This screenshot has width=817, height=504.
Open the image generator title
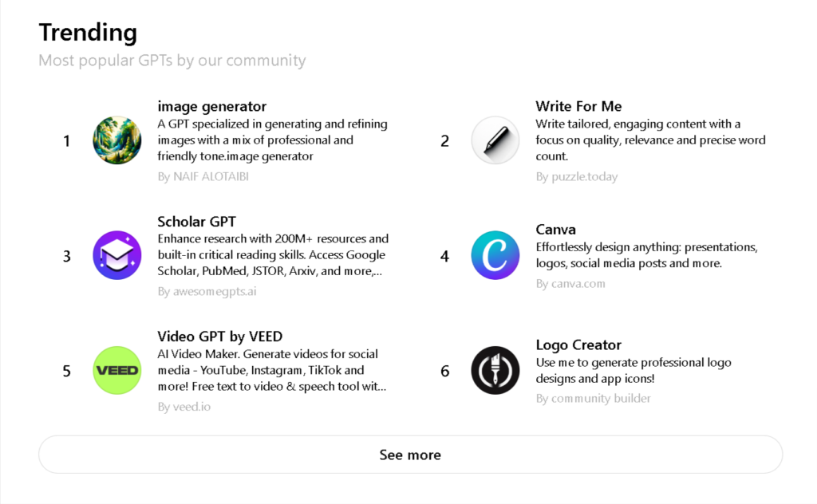click(x=211, y=106)
